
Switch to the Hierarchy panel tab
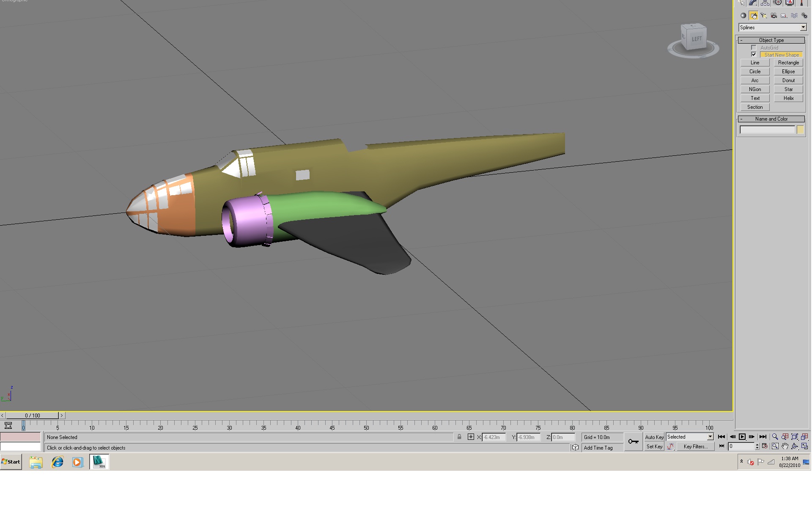765,3
